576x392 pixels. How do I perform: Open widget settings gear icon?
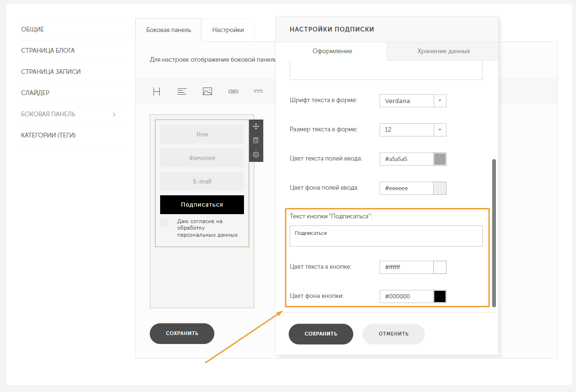pyautogui.click(x=256, y=154)
